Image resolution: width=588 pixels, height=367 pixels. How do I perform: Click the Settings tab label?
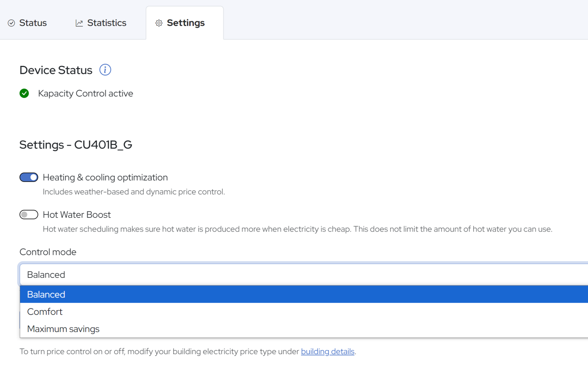[186, 23]
